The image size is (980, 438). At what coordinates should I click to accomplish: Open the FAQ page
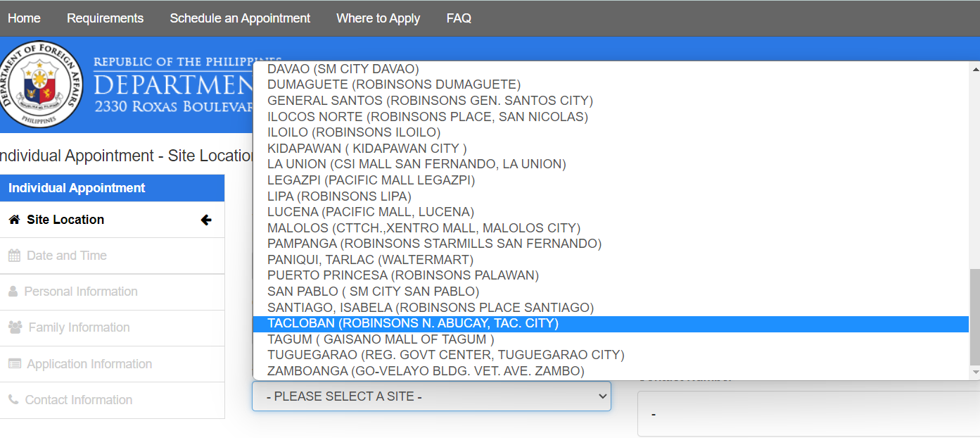(x=459, y=18)
